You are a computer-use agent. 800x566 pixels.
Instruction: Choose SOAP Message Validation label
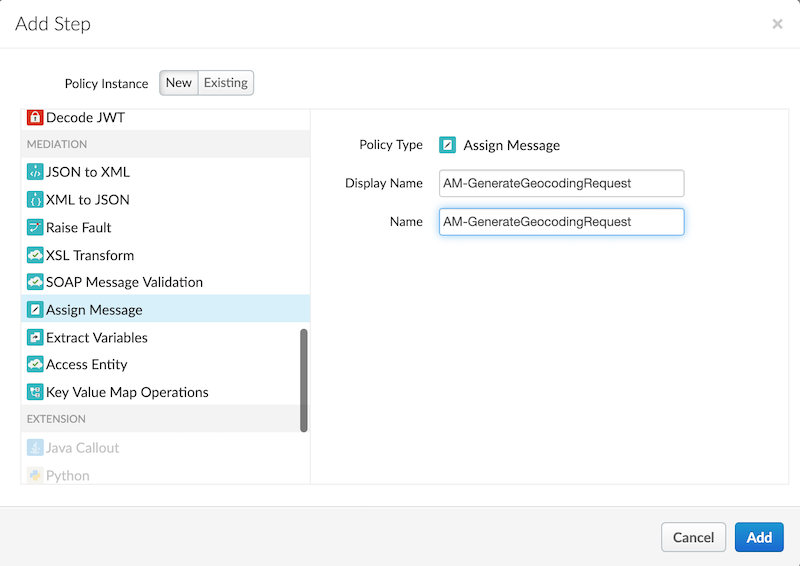pos(124,282)
